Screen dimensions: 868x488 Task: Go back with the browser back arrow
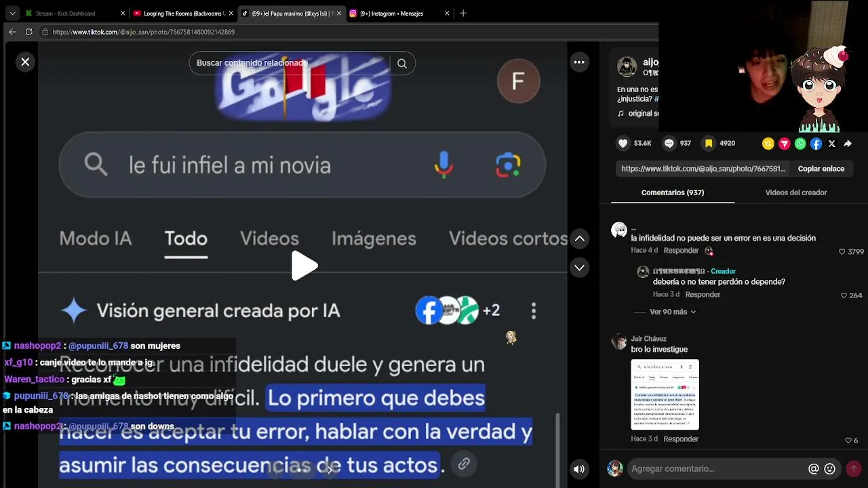[x=12, y=32]
